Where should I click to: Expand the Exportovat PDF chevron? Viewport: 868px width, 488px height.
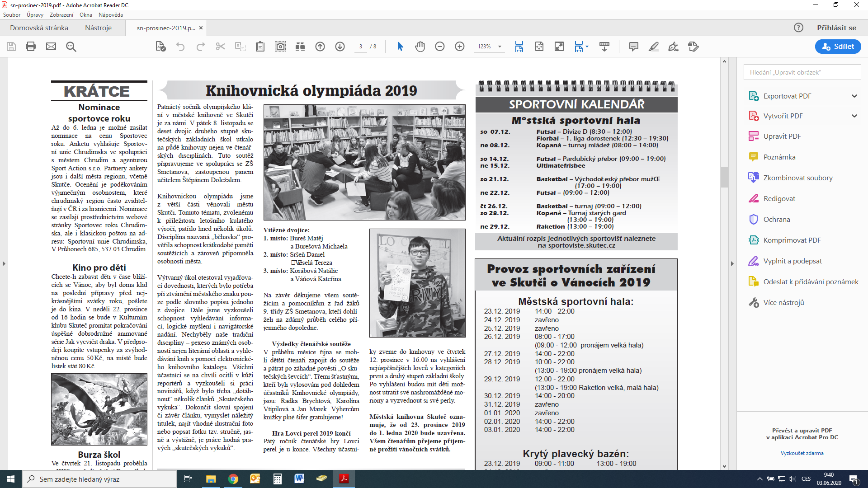click(x=854, y=96)
